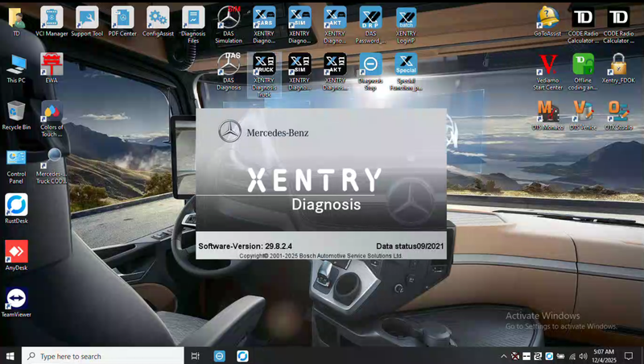Click the Diagnosis Stop icon

370,64
